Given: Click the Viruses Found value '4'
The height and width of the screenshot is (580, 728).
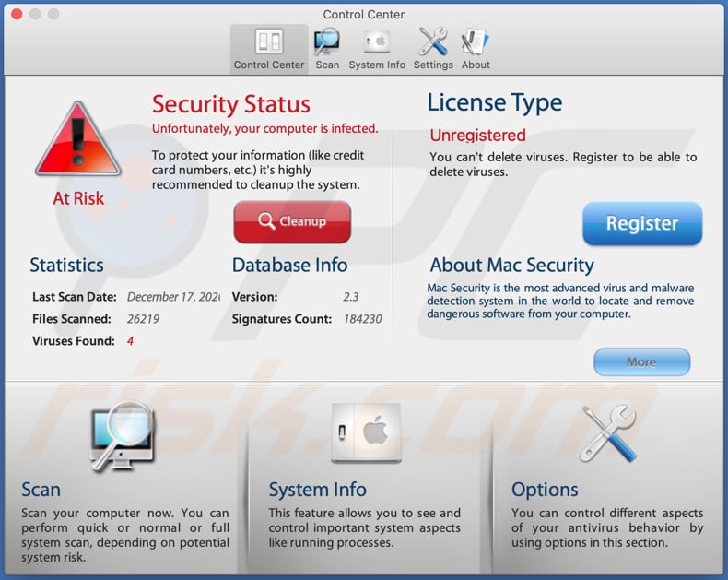Looking at the screenshot, I should coord(130,341).
